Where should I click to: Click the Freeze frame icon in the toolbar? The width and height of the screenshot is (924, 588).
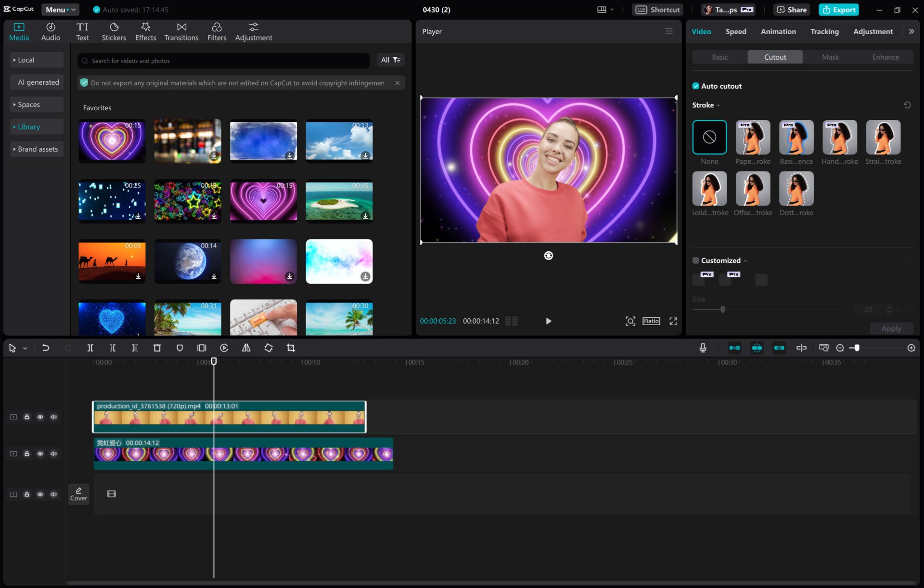202,348
